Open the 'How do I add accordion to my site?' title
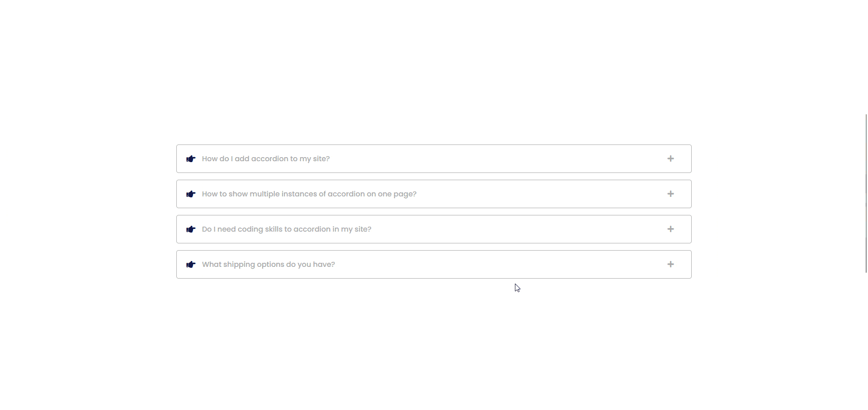The width and height of the screenshot is (868, 410). pyautogui.click(x=266, y=159)
